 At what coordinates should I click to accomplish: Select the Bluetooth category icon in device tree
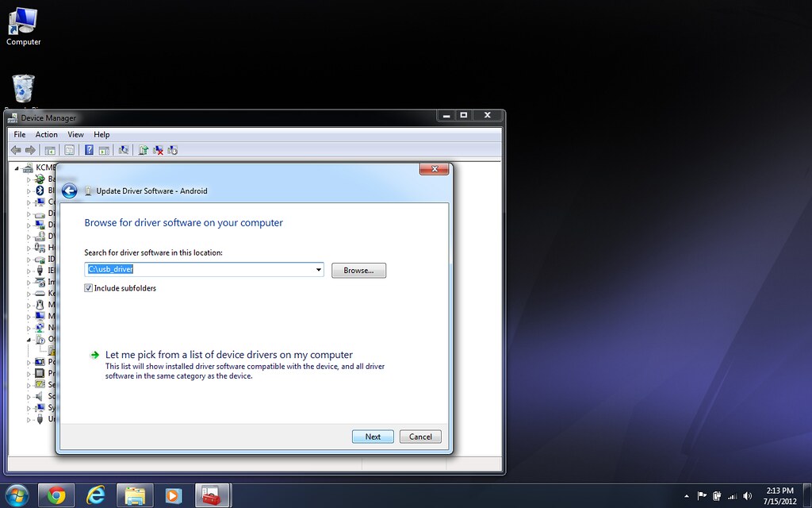40,190
